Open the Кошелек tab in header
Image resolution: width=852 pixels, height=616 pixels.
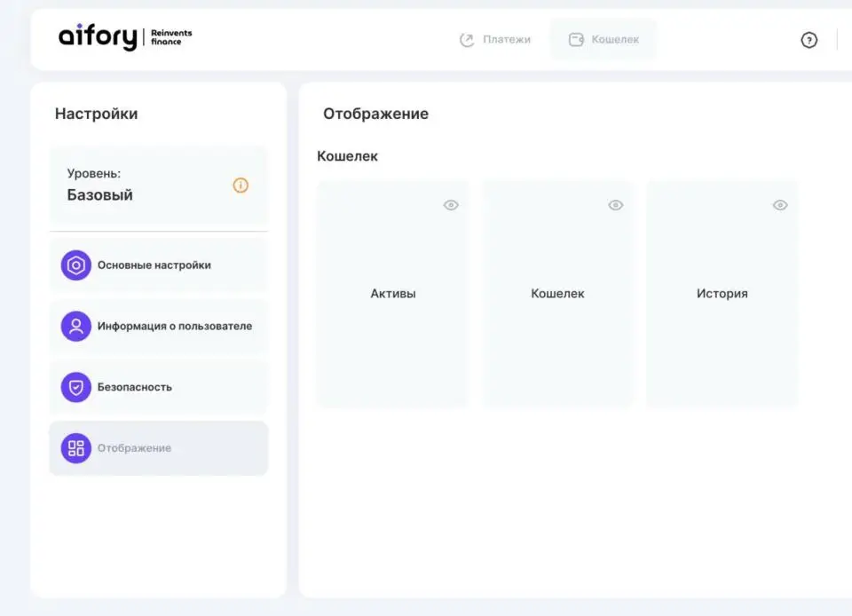(603, 40)
